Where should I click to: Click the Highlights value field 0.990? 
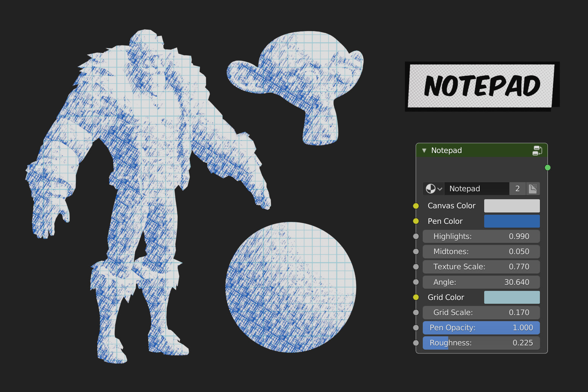[x=481, y=236]
